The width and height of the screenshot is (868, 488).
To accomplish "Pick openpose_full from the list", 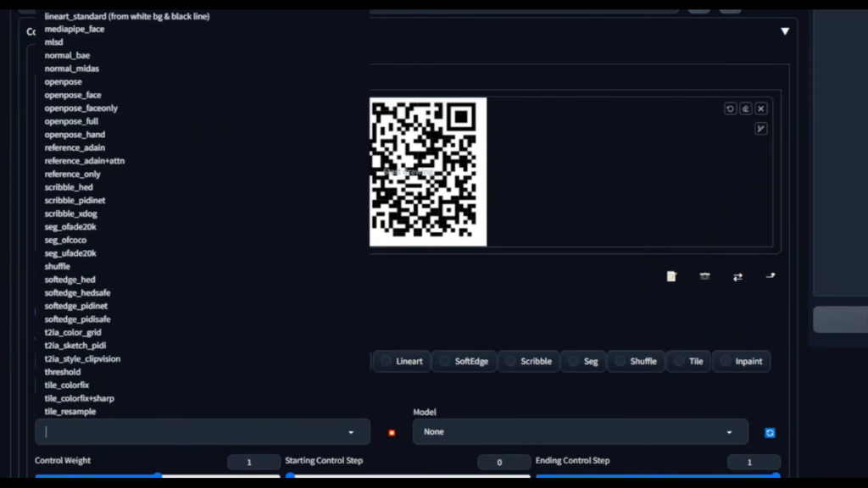I will click(x=71, y=121).
